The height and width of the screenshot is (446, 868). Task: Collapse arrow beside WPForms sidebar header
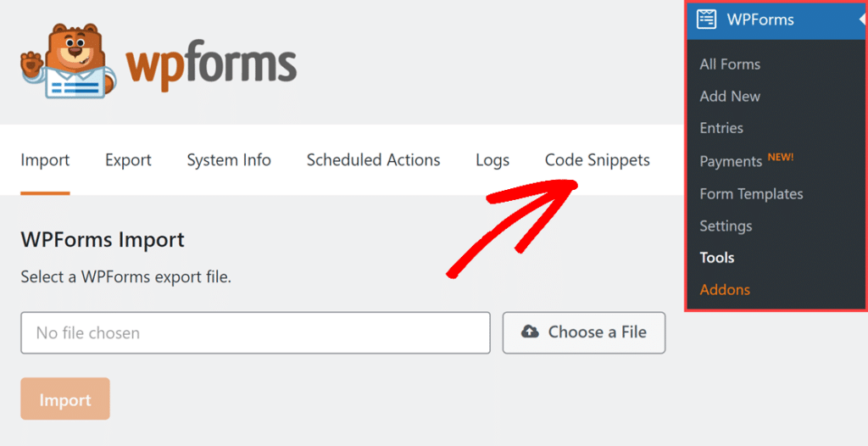pos(863,20)
